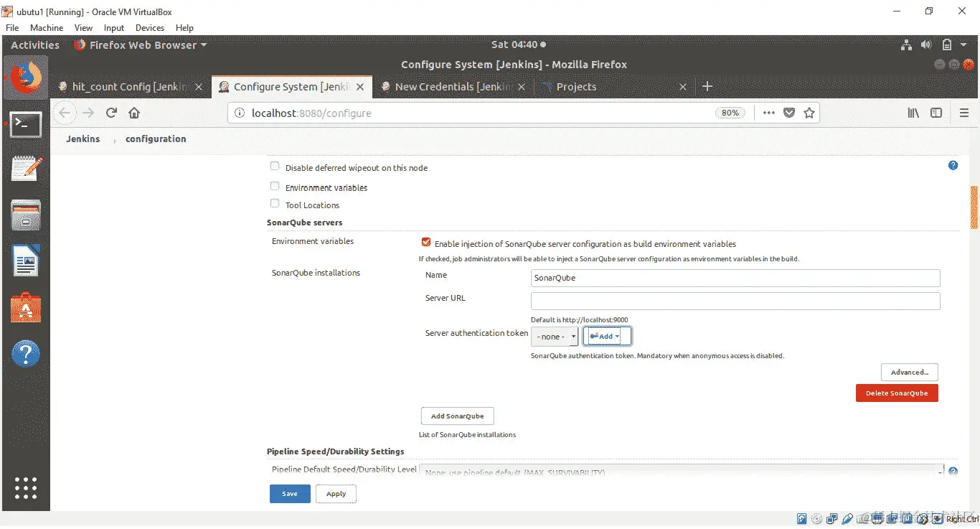Open the '- none -' token dropdown
Viewport: 980px width, 529px height.
click(x=554, y=336)
